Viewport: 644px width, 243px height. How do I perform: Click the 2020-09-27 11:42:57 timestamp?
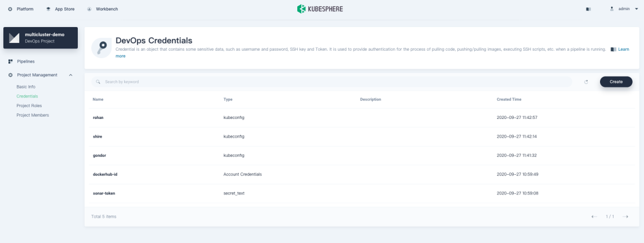(517, 118)
